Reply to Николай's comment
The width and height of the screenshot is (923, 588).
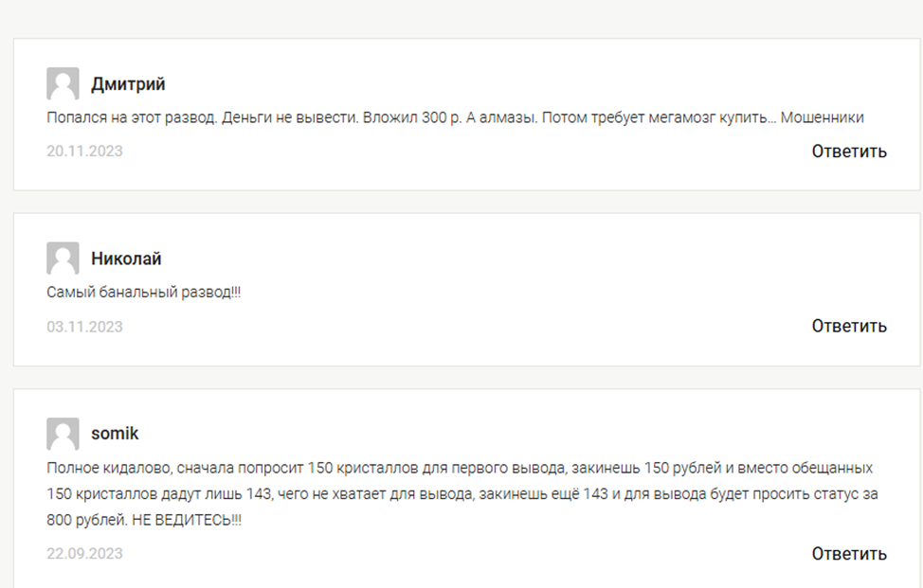(848, 326)
